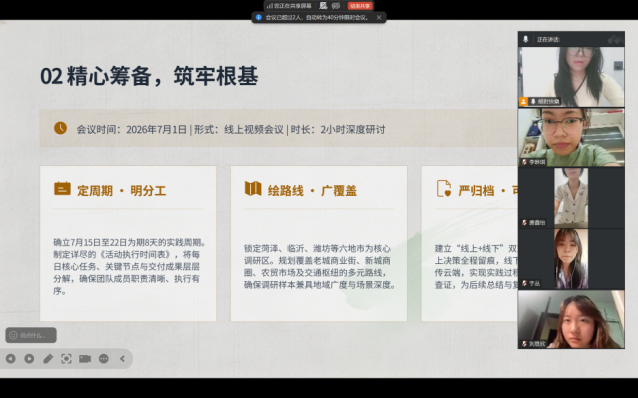Image resolution: width=638 pixels, height=398 pixels.
Task: Click muted mic icon next to 唐嘉怡
Action: pos(524,223)
